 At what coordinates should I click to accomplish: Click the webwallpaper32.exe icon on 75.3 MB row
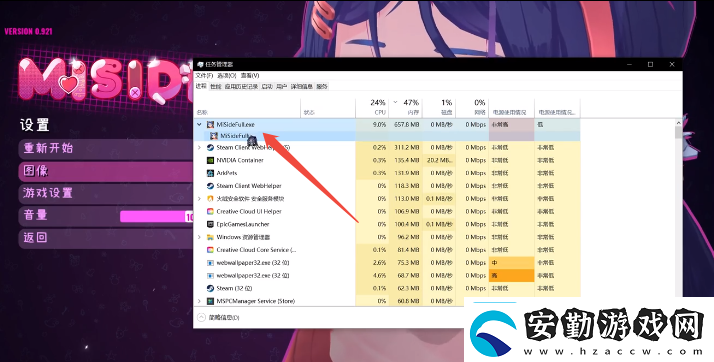(x=210, y=263)
